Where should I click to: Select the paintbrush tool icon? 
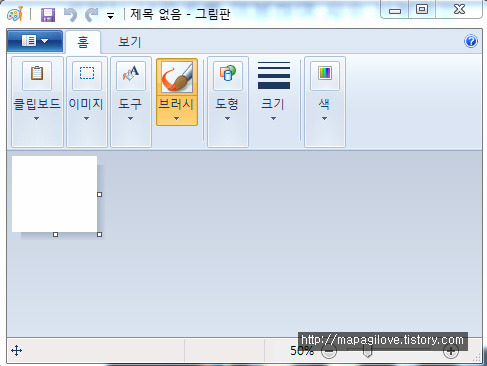(x=177, y=77)
